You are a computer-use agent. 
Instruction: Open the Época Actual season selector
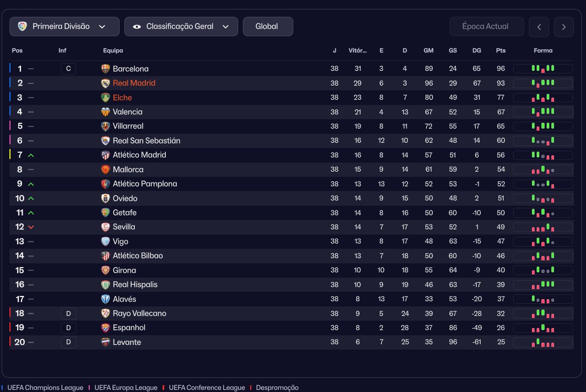[x=486, y=26]
